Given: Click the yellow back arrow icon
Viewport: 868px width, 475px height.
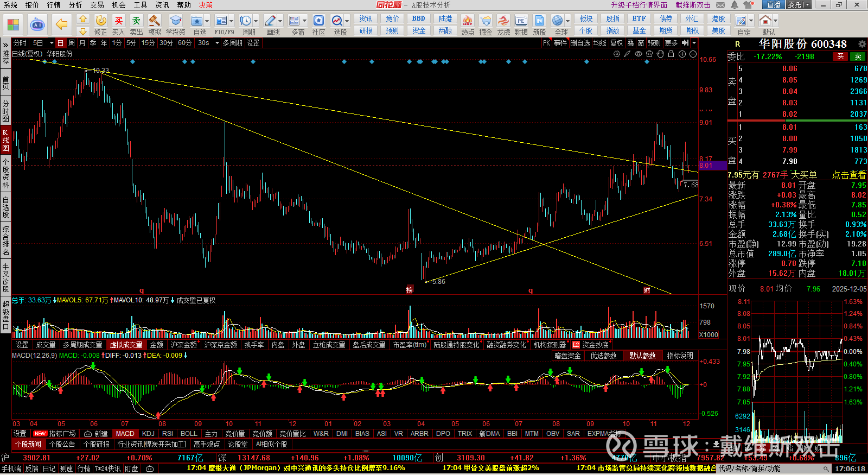Looking at the screenshot, I should click(x=62, y=24).
